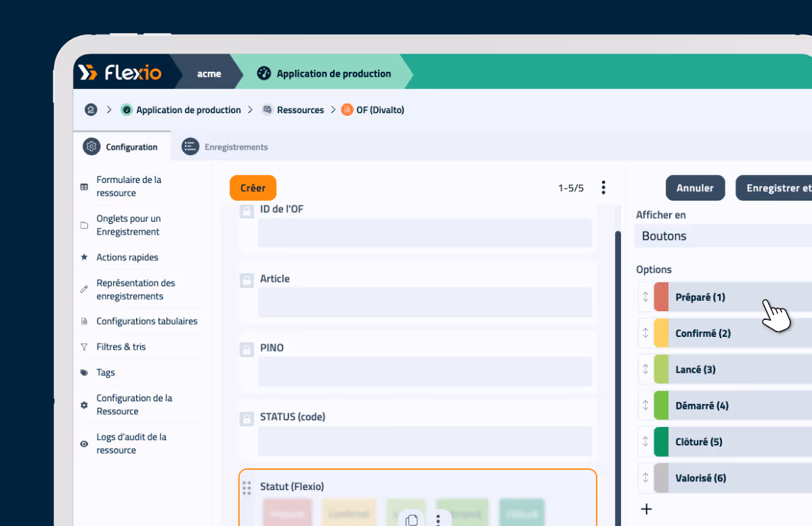
Task: Click the copy icon on Statut (Flexio) field
Action: pyautogui.click(x=412, y=519)
